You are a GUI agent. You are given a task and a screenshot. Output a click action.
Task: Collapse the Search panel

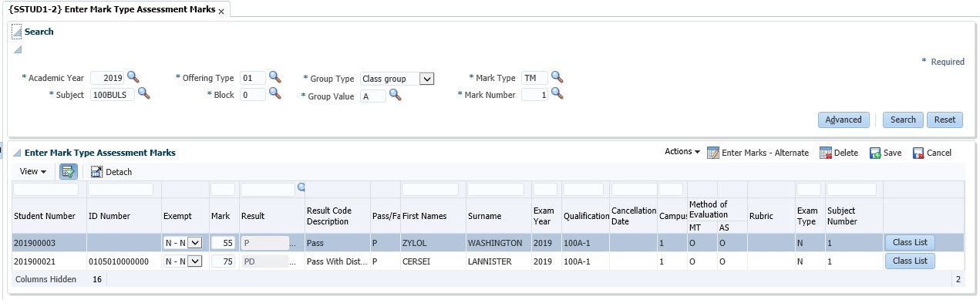[x=17, y=32]
